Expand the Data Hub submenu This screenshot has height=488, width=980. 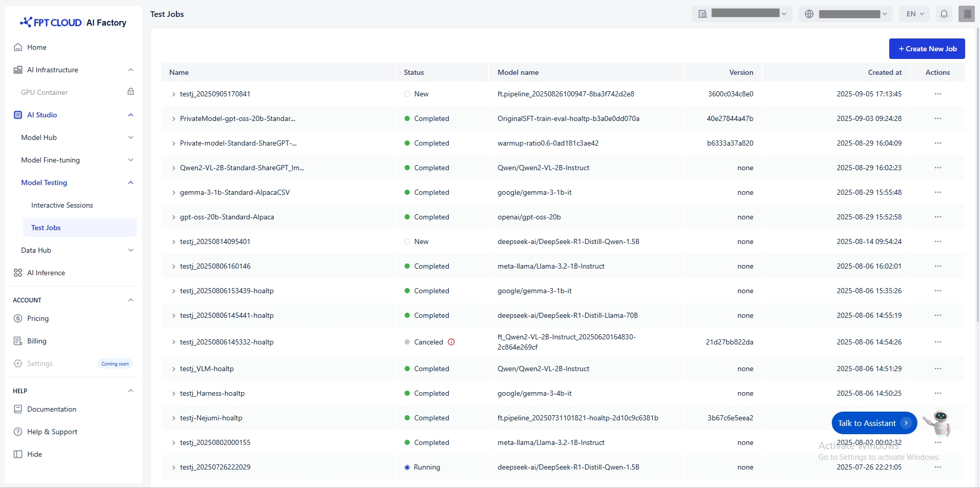pos(131,250)
